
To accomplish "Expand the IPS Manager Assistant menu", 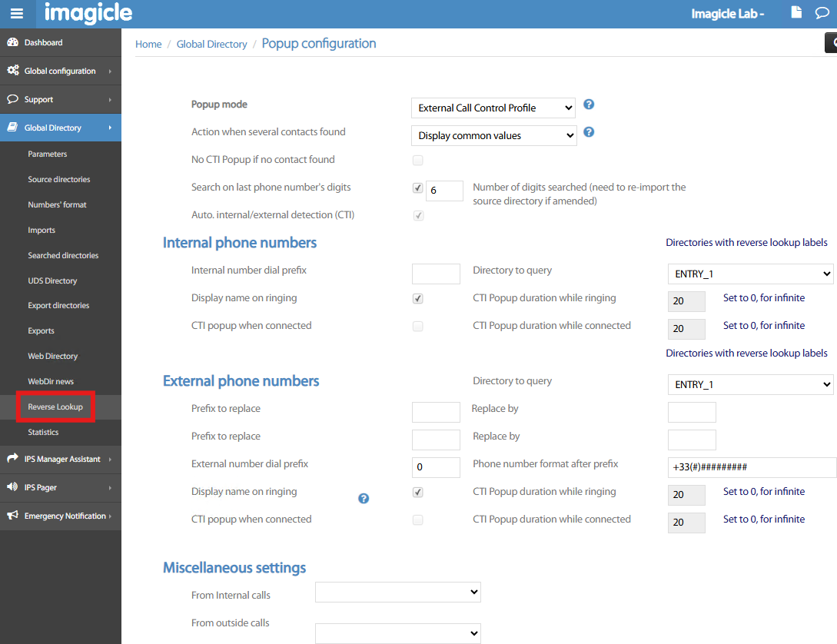I will (61, 459).
